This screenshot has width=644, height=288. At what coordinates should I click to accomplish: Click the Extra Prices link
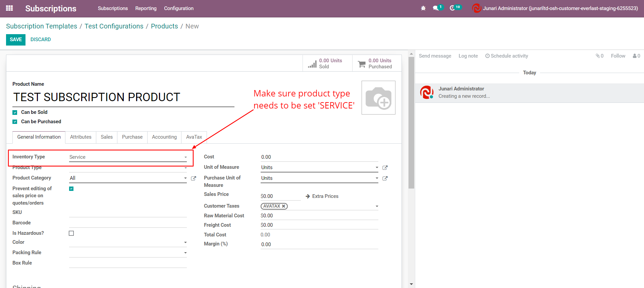tap(322, 196)
